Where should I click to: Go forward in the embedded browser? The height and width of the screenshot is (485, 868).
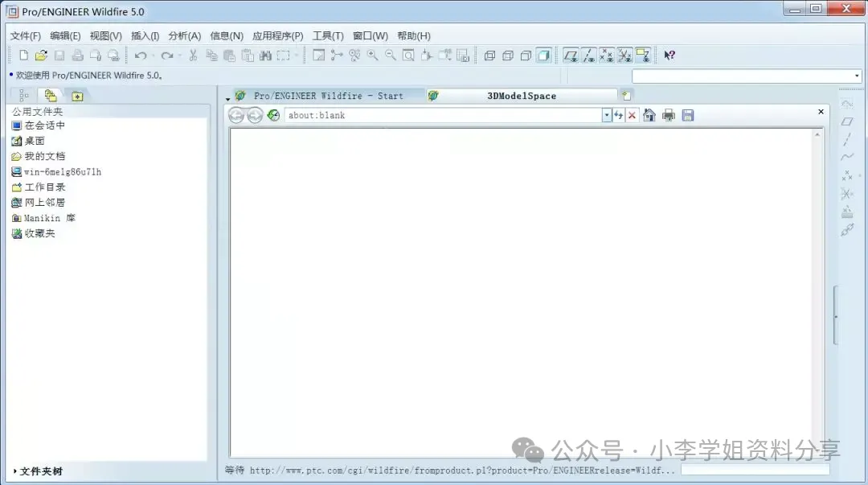(255, 115)
